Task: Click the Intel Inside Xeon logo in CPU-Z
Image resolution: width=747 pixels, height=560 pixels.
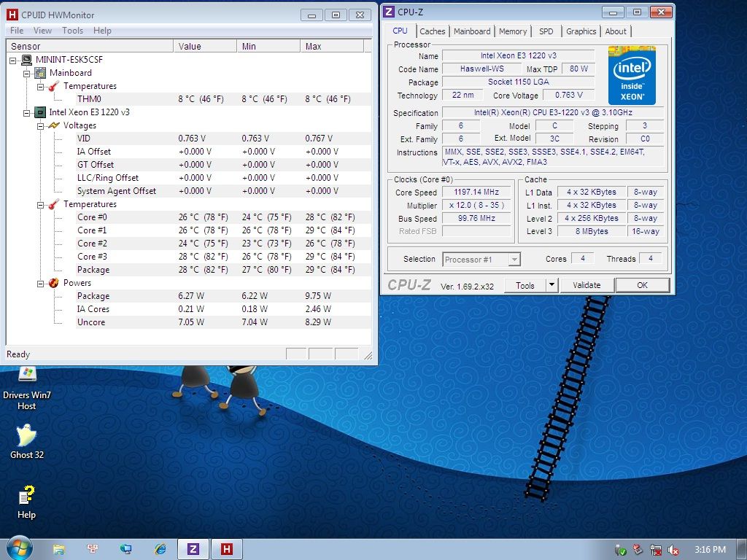Action: (632, 76)
